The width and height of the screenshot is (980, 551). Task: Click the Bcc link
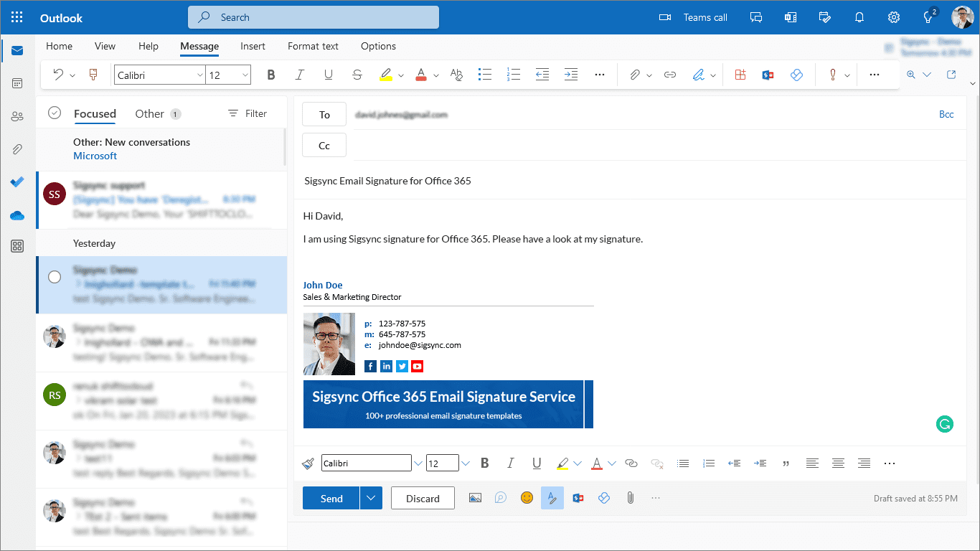pos(946,114)
